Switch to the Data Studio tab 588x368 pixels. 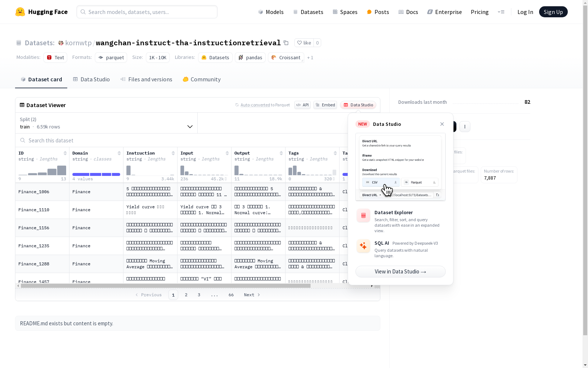[92, 79]
